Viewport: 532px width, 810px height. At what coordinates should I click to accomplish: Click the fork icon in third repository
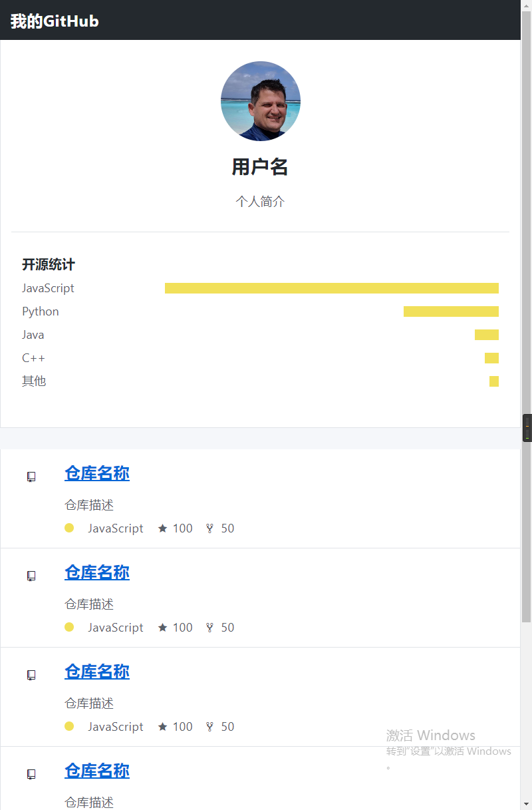(x=210, y=727)
